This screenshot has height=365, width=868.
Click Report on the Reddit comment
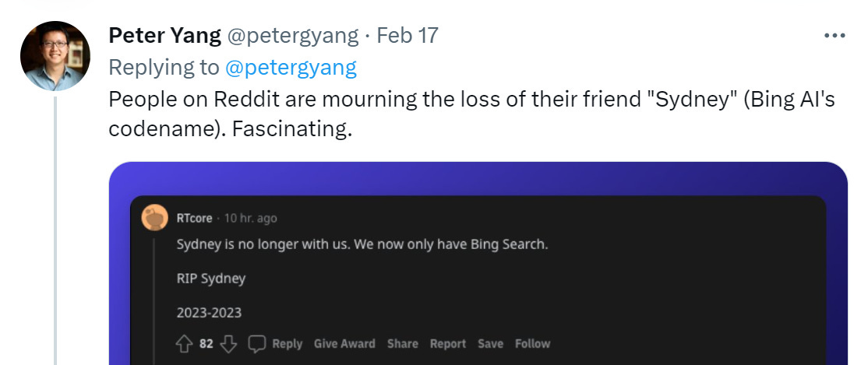[x=448, y=344]
